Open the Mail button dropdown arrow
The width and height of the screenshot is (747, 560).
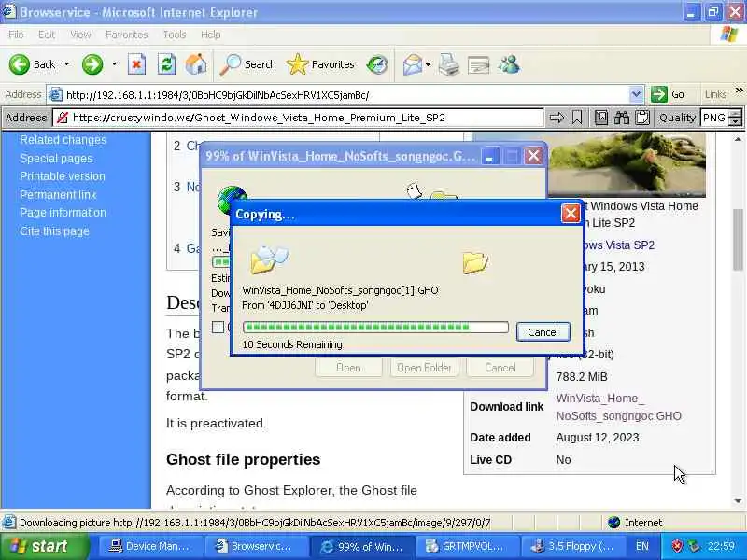tap(428, 64)
